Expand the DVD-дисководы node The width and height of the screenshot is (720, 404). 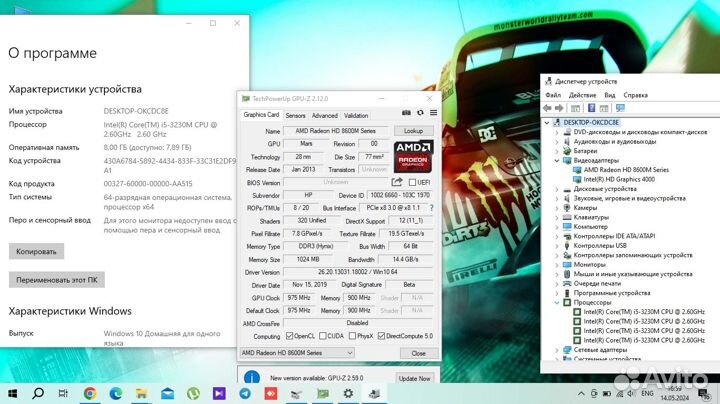pyautogui.click(x=557, y=132)
